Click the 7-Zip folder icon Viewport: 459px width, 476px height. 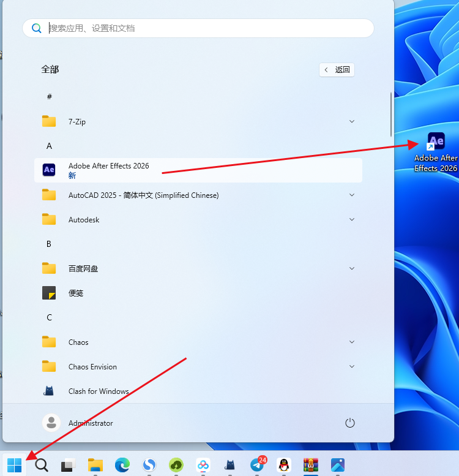pos(49,121)
